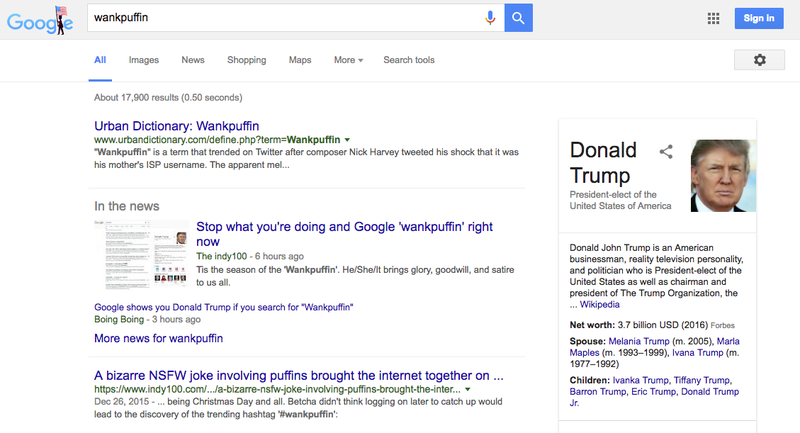Click the Forbes source label
This screenshot has width=800, height=433.
722,325
